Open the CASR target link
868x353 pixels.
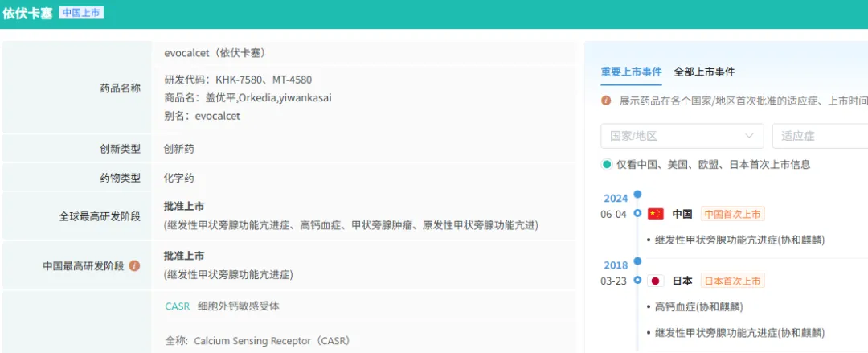pyautogui.click(x=177, y=306)
